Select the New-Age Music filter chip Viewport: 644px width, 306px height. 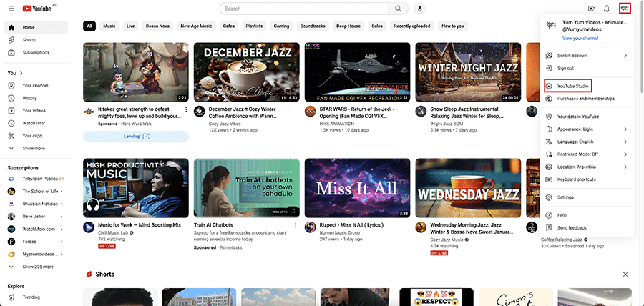pos(196,26)
